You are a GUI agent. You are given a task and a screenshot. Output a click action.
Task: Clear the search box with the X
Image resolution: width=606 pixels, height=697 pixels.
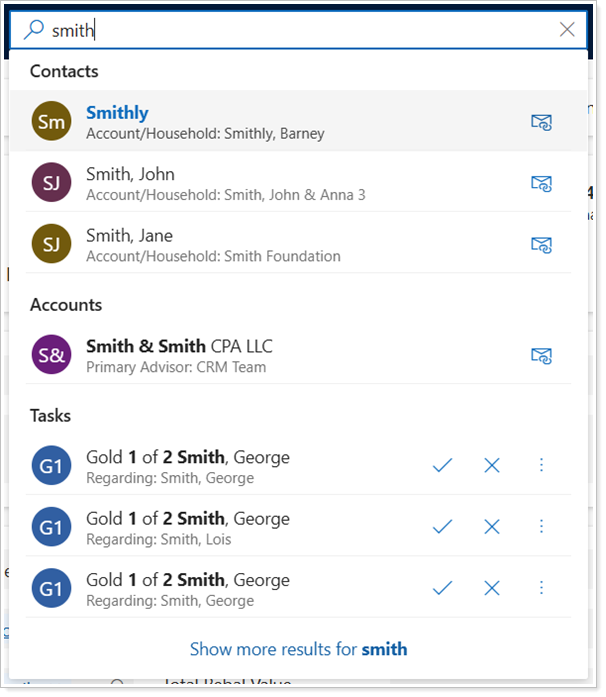567,30
